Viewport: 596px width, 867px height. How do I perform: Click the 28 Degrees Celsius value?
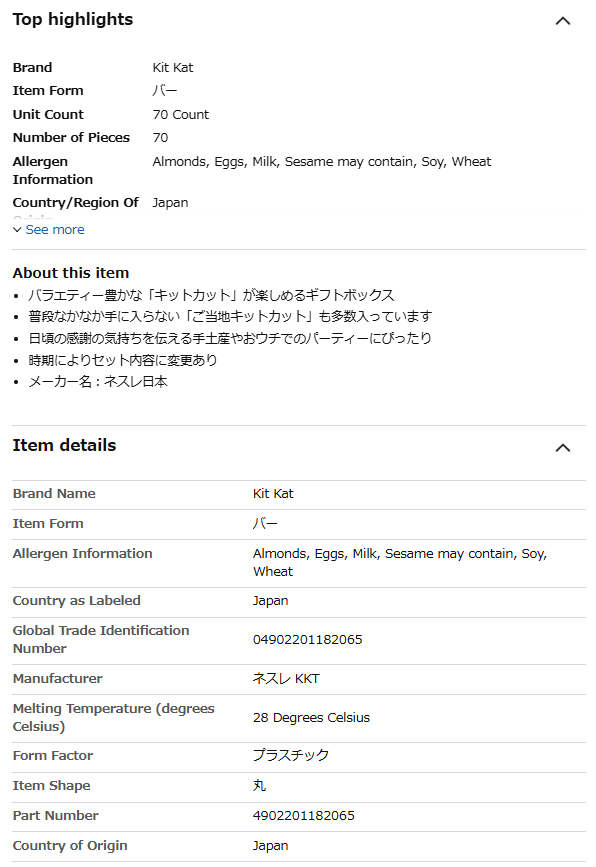(311, 718)
